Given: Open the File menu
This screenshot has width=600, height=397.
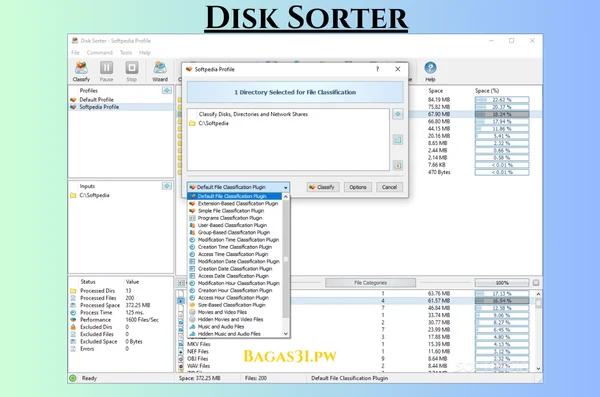Looking at the screenshot, I should [x=75, y=52].
